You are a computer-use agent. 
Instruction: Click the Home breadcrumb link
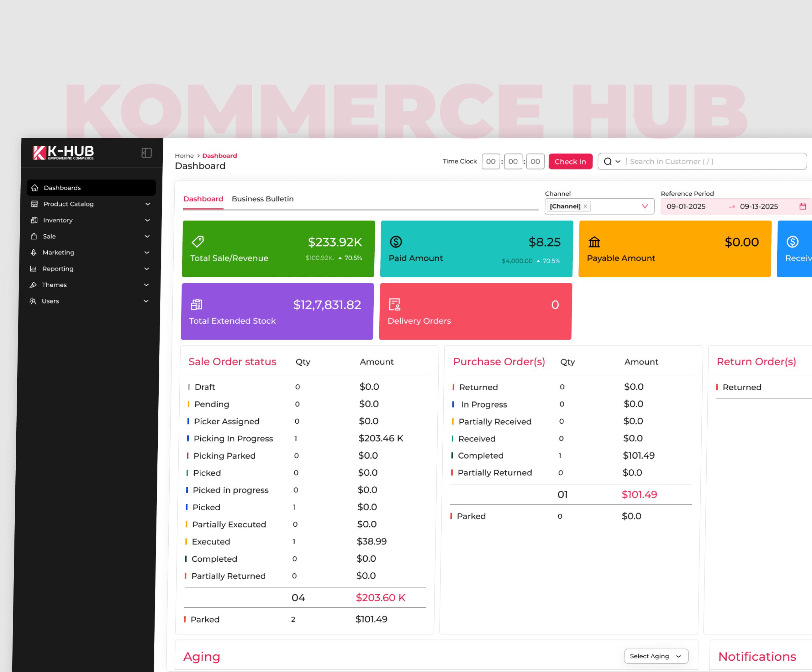(184, 155)
